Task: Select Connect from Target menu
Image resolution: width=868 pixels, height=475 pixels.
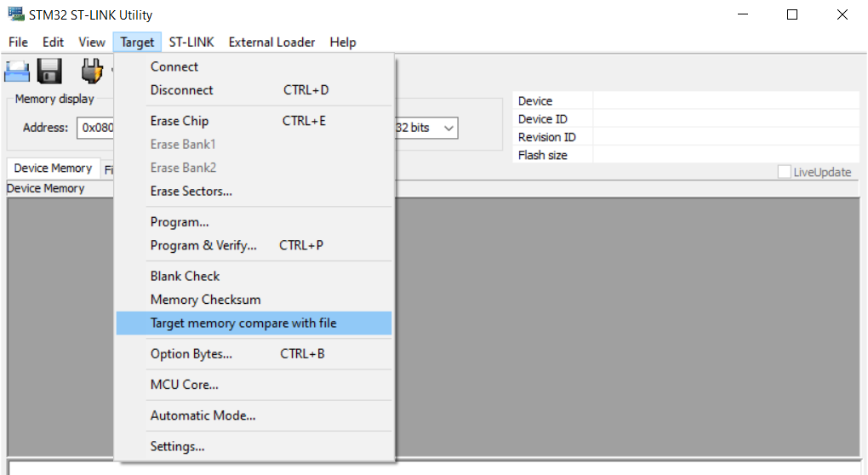Action: (x=254, y=66)
